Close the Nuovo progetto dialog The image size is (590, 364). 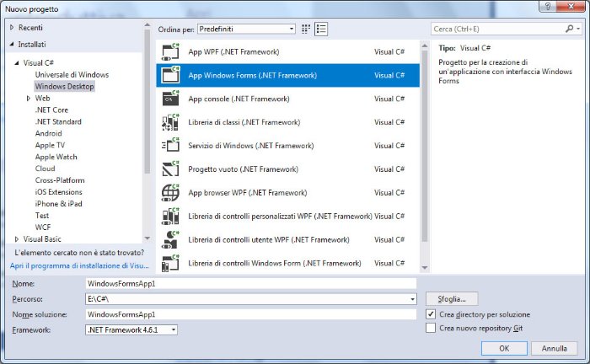click(571, 6)
